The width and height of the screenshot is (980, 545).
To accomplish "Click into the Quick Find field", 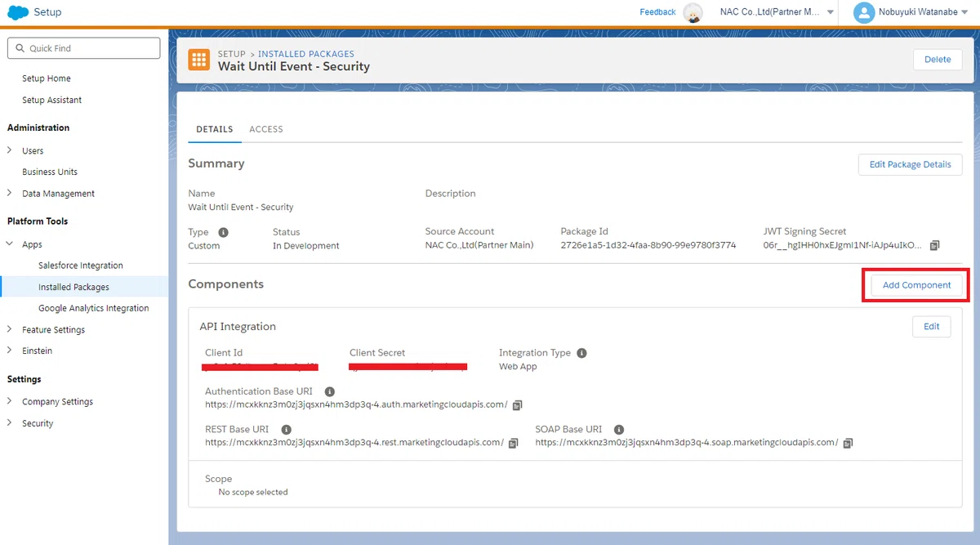I will [83, 48].
